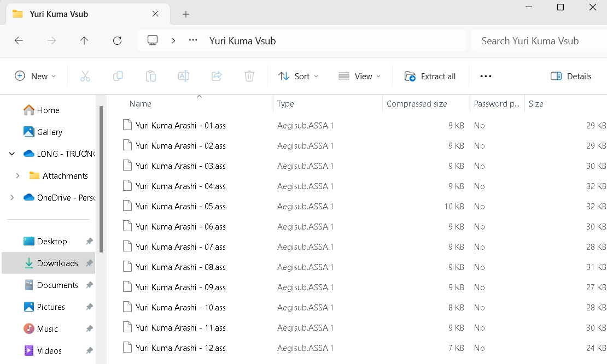Click the forward navigation arrow
Screen dimensions: 607x364
(51, 40)
